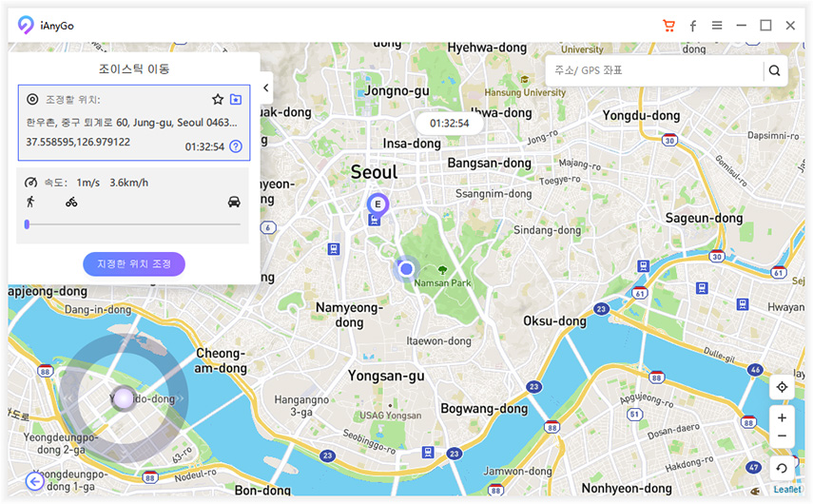
Task: Open the hamburger menu in title bar
Action: (717, 26)
